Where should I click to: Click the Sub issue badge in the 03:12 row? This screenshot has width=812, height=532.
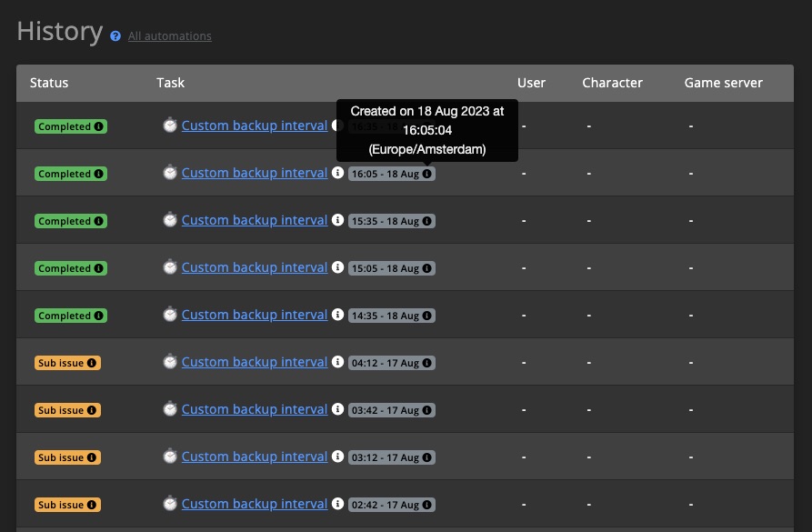pyautogui.click(x=67, y=457)
